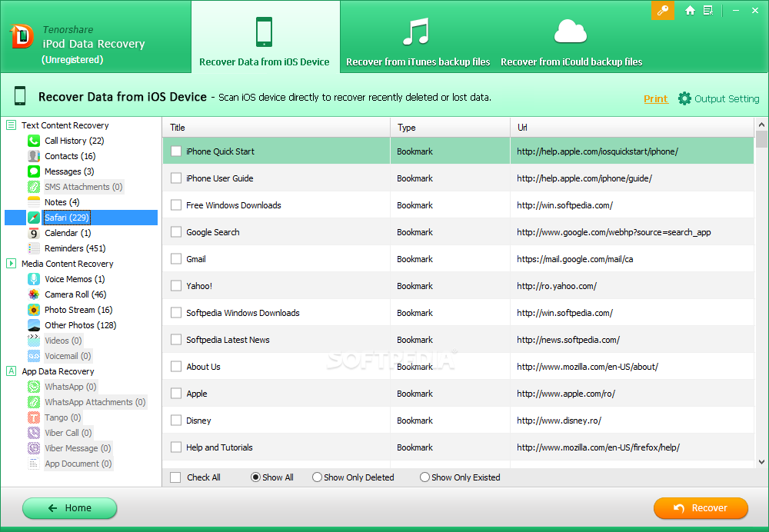Click the Reminders icon

(x=34, y=248)
